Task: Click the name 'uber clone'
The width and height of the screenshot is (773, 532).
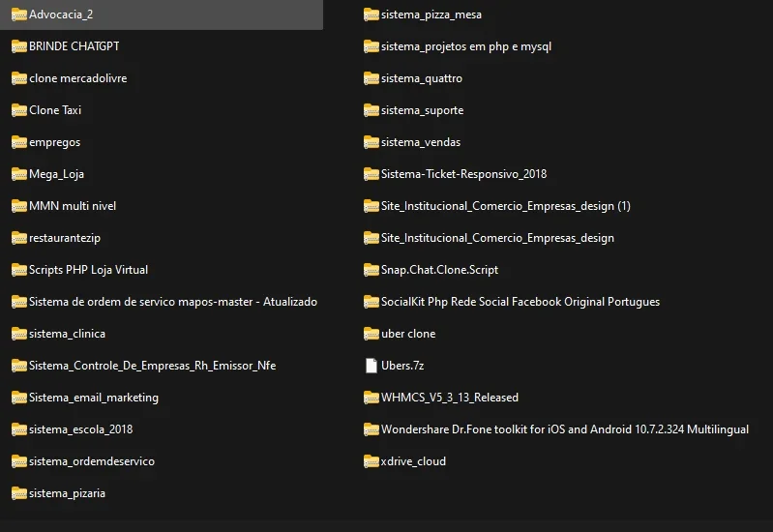Action: pos(408,334)
